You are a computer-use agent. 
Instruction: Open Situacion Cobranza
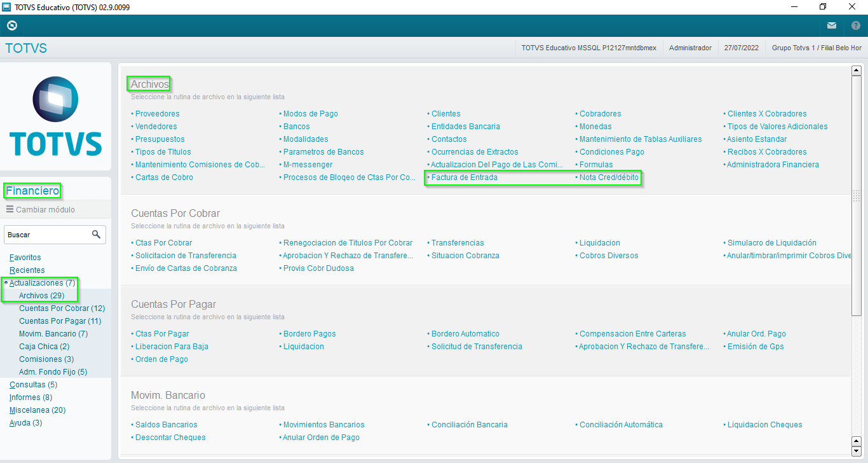pyautogui.click(x=465, y=256)
